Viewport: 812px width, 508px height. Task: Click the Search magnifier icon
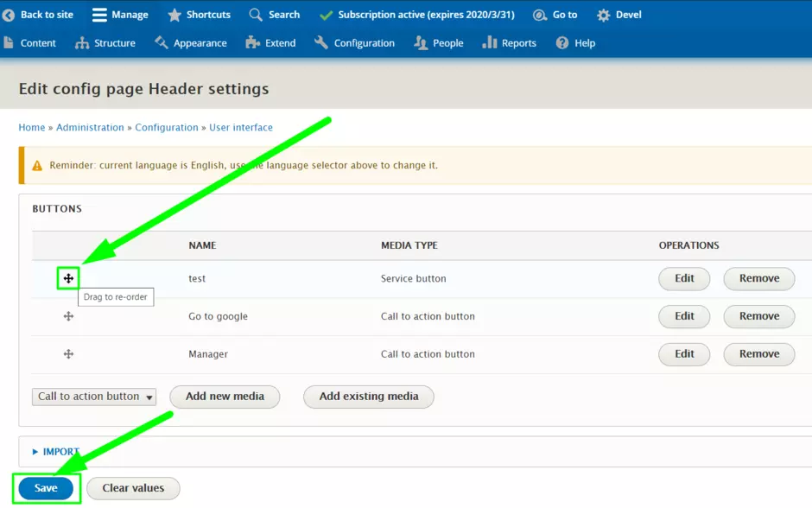point(256,15)
